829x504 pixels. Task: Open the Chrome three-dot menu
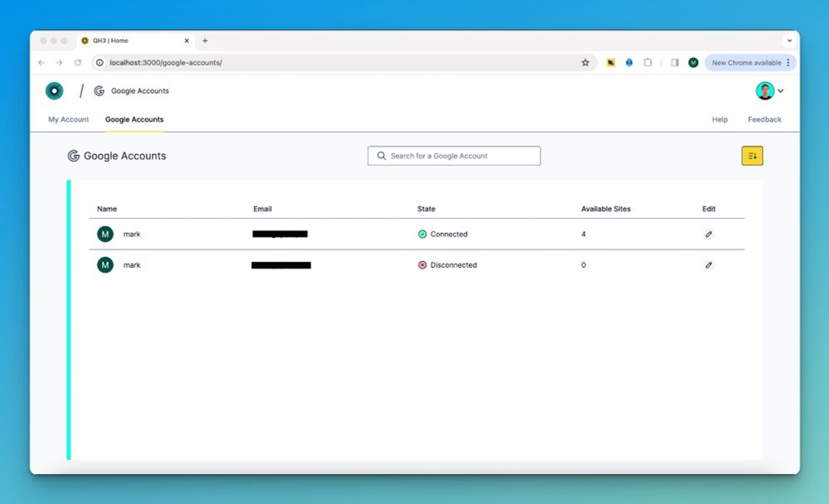coord(788,62)
